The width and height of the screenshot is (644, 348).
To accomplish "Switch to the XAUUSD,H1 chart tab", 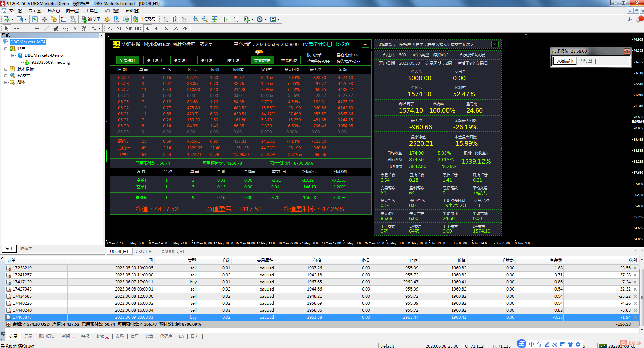I will pyautogui.click(x=173, y=251).
